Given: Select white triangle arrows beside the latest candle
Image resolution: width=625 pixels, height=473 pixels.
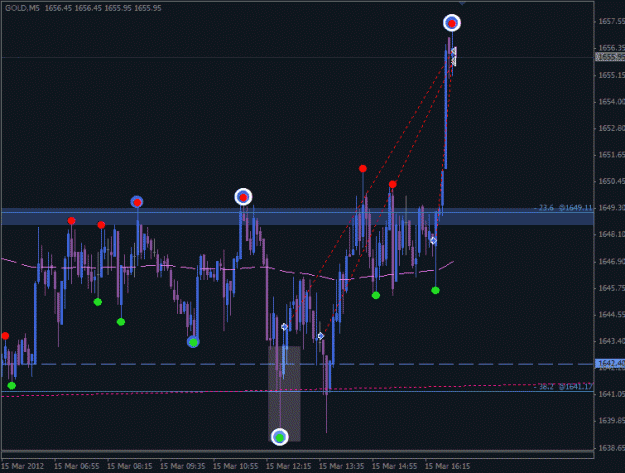Looking at the screenshot, I should (454, 56).
